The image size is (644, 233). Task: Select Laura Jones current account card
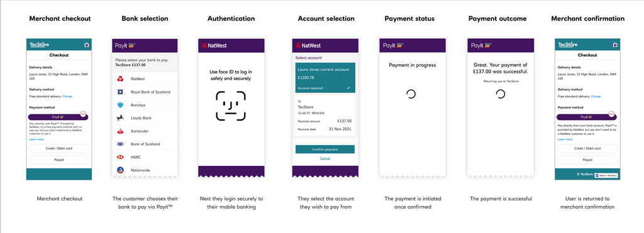pos(325,78)
